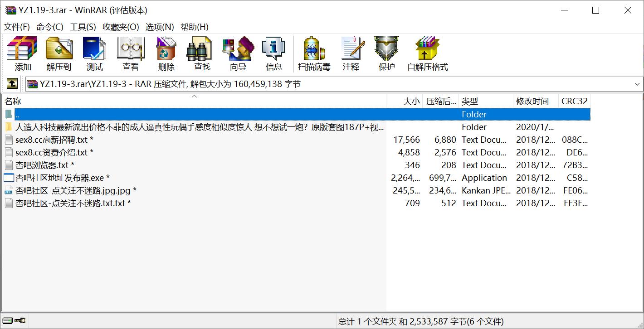Click the JPG icon of 杏吧社区-点关注不迷路.jpg.jpg
The width and height of the screenshot is (644, 329).
(x=9, y=190)
